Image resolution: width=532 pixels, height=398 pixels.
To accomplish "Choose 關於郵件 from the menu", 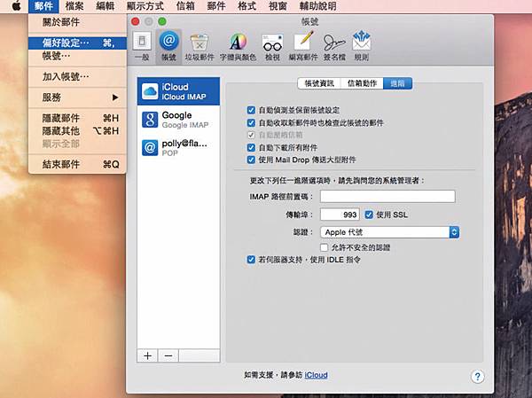I will [x=77, y=22].
